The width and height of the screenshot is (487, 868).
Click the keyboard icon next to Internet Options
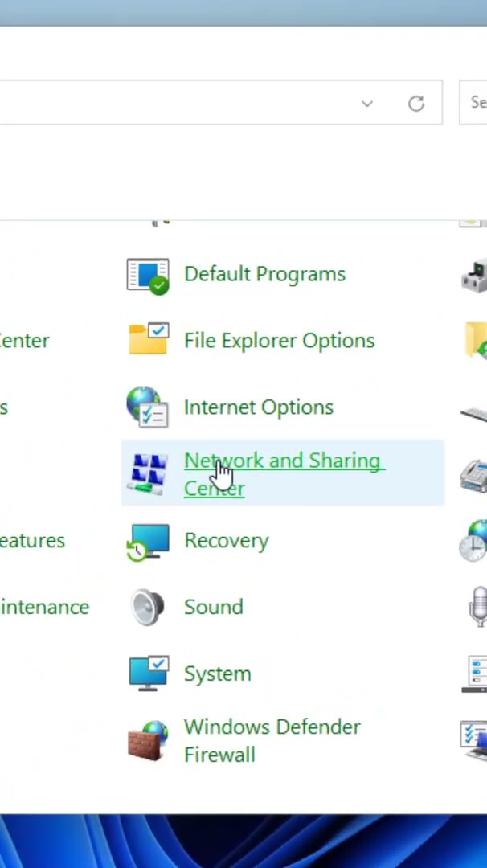click(x=474, y=414)
